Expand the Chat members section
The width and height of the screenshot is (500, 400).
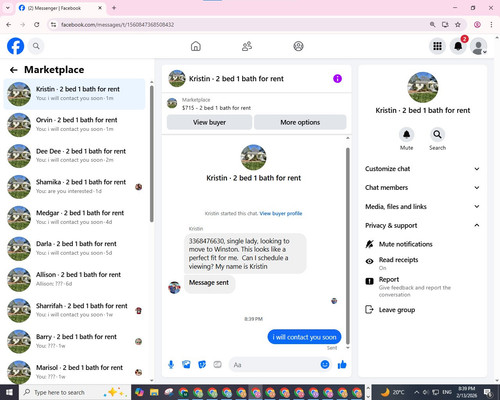pos(423,187)
